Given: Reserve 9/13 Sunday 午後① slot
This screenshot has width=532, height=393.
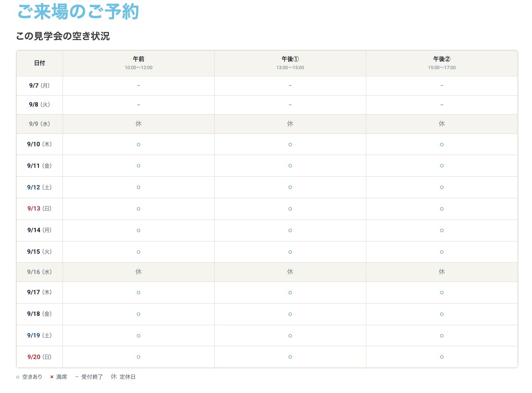Looking at the screenshot, I should pos(290,209).
